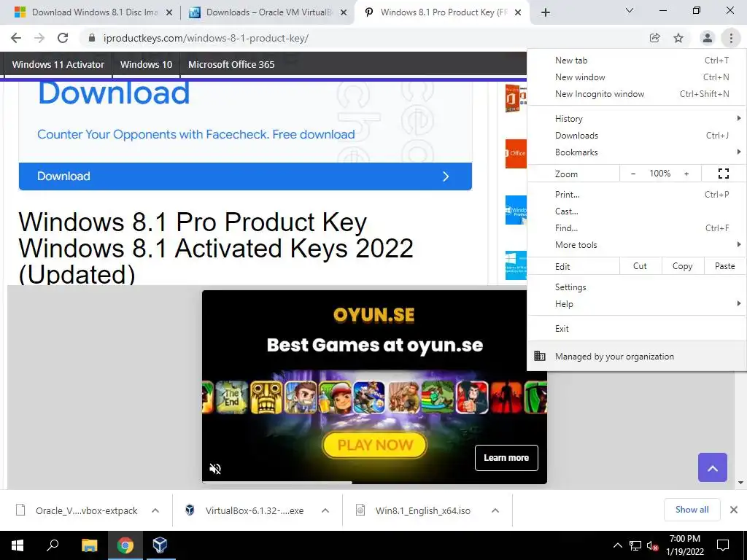This screenshot has height=560, width=747.
Task: Reload the current page
Action: pyautogui.click(x=63, y=38)
